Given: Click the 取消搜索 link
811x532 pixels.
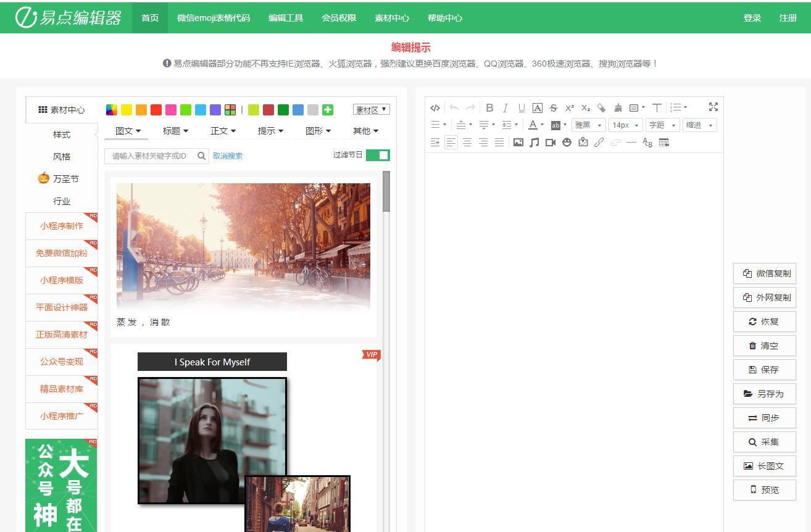Looking at the screenshot, I should pyautogui.click(x=228, y=156).
